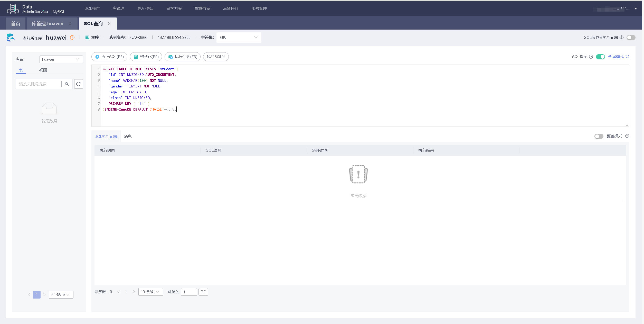Viewport: 644px width, 324px height.
Task: Click the help icon beside SQL保存到执行记录
Action: (x=621, y=38)
